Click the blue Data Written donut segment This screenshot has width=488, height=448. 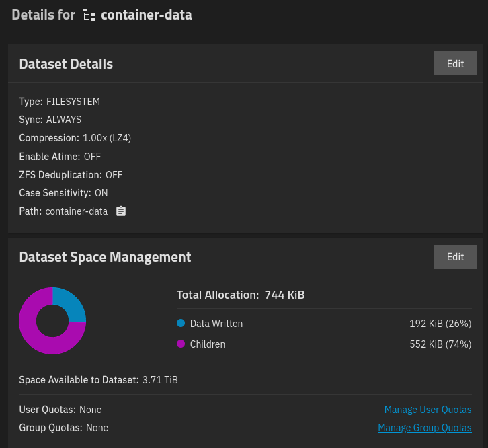(x=72, y=303)
